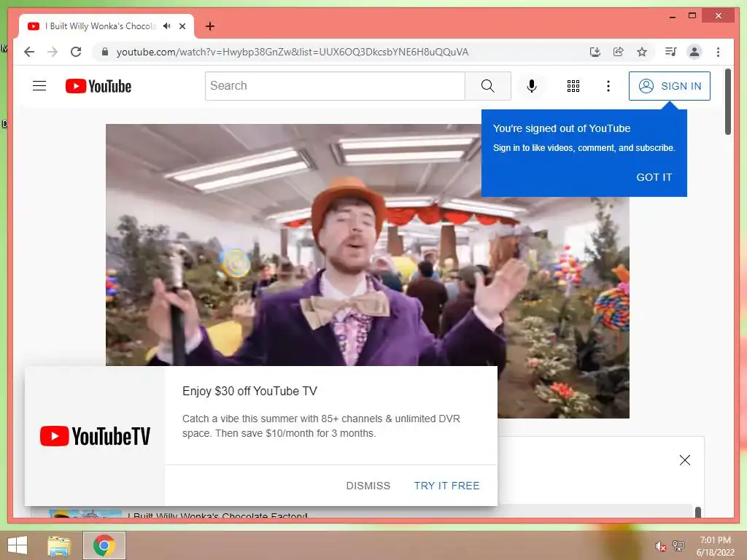Start voice search with microphone icon
747x560 pixels.
click(x=532, y=86)
